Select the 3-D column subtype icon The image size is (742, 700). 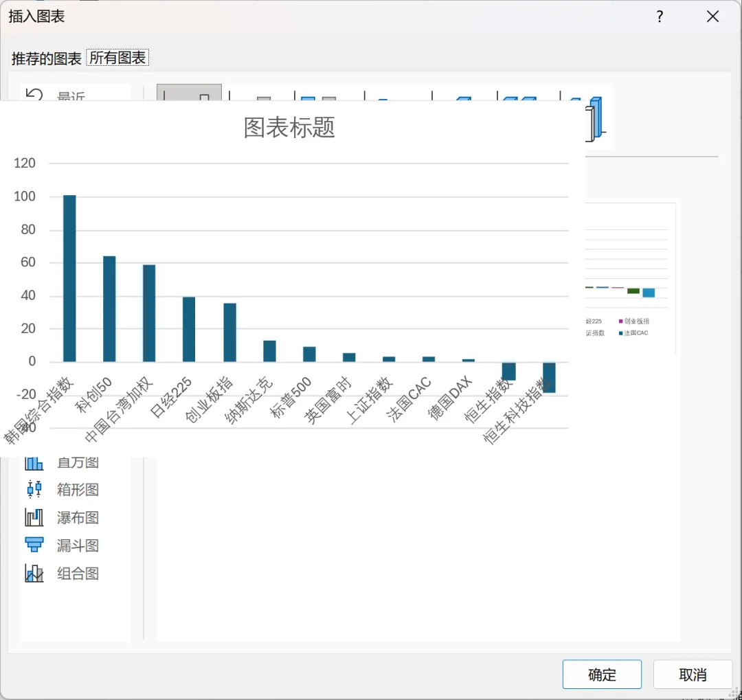[x=595, y=118]
